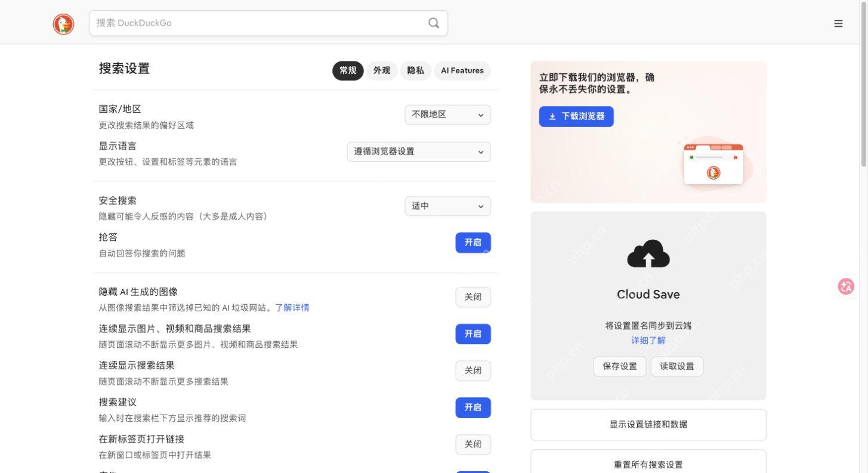Open the hamburger menu icon

pos(838,24)
